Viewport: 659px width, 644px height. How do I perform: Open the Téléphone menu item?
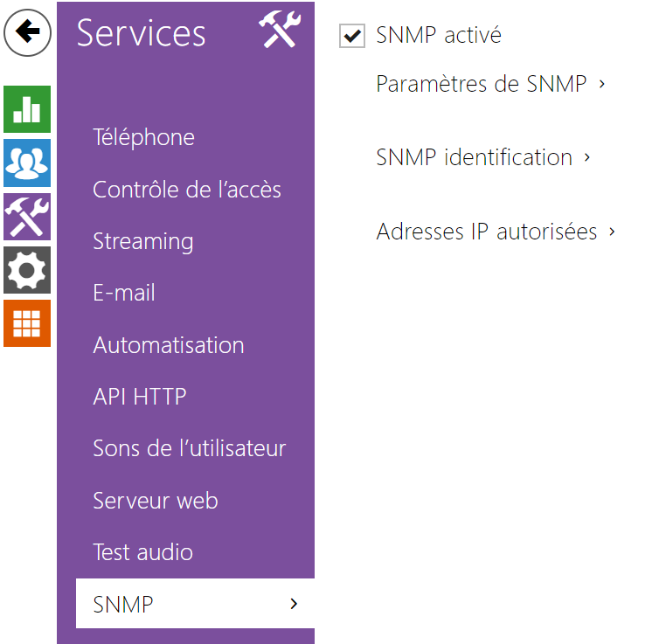pos(143,137)
